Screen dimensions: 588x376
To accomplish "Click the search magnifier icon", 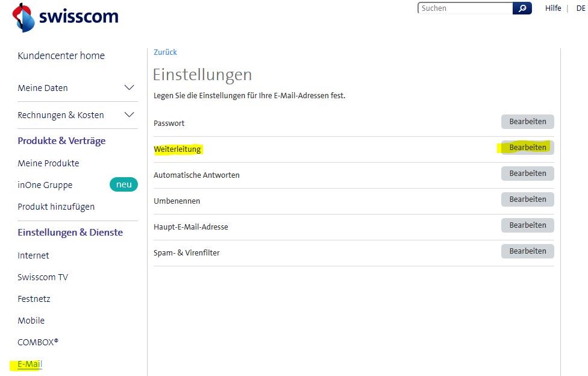I will pos(522,8).
